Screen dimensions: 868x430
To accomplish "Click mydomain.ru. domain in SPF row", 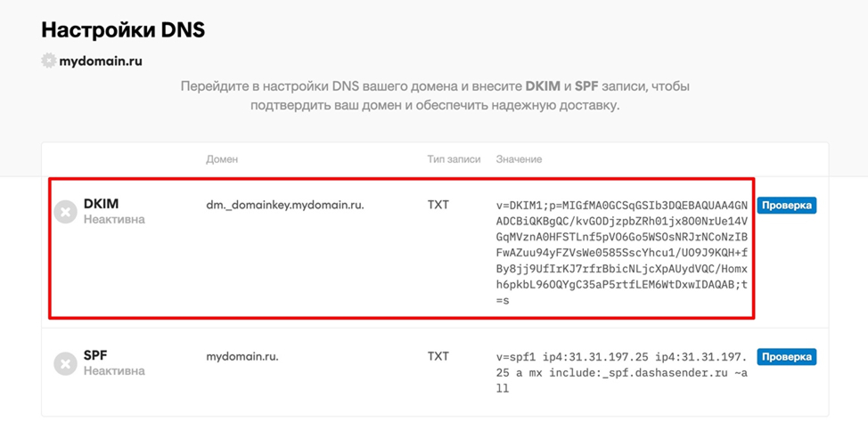I will 242,356.
